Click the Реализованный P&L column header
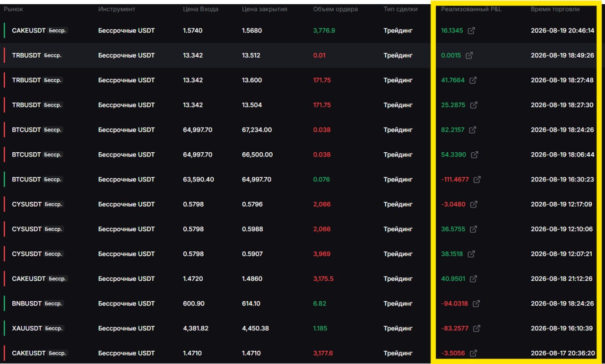Screen dimensions: 605x364 [471, 9]
